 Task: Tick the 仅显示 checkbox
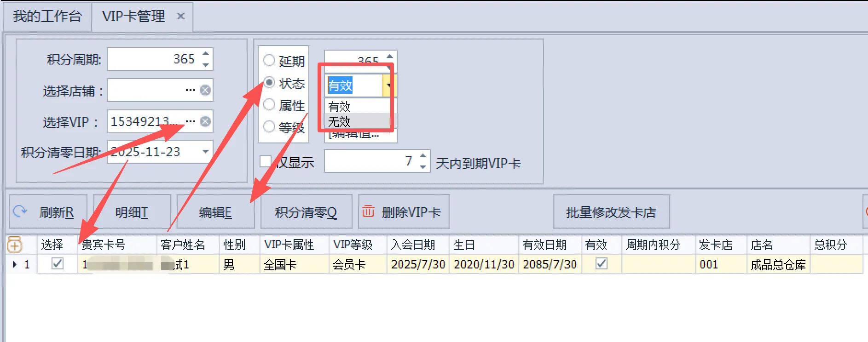266,161
